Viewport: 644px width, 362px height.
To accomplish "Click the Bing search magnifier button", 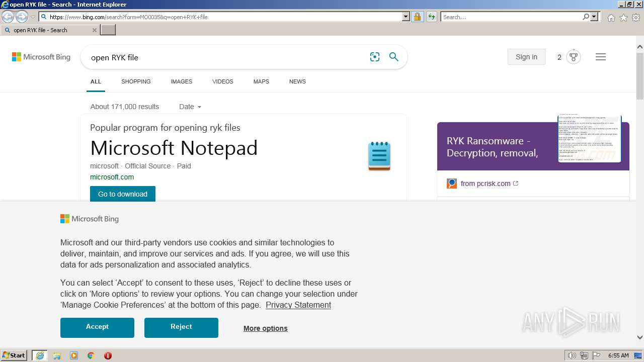I will click(x=394, y=57).
